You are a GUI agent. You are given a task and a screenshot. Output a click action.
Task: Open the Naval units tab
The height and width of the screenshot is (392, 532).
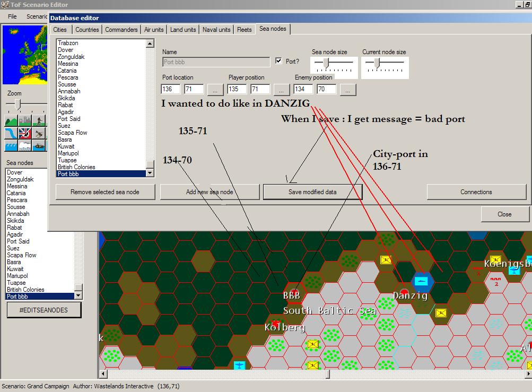click(216, 30)
